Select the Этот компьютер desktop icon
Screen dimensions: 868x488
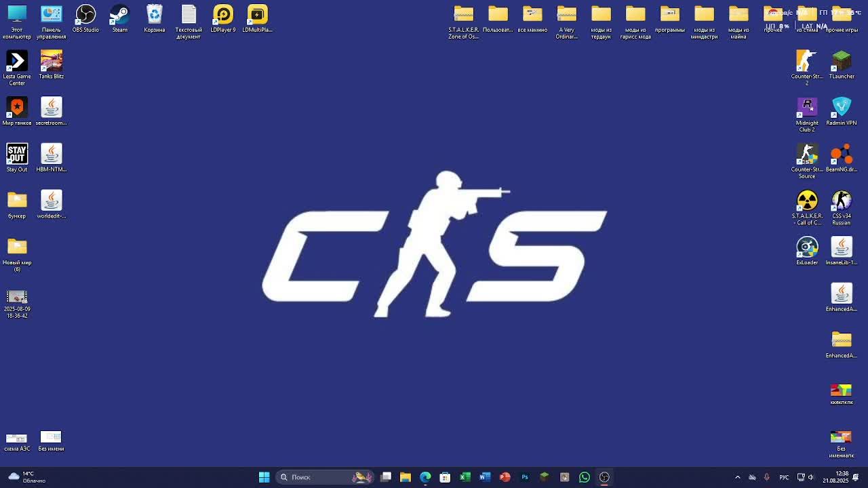17,22
